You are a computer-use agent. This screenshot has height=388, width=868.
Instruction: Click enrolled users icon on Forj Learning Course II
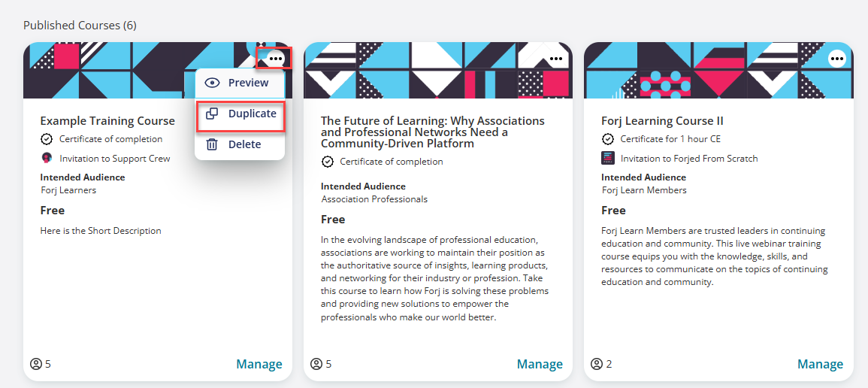[x=597, y=364]
